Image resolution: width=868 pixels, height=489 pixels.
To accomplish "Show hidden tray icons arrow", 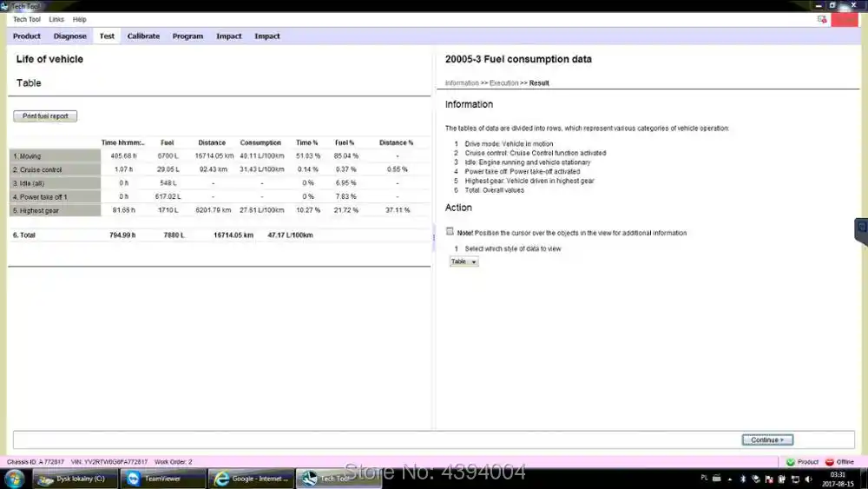I will pos(730,479).
